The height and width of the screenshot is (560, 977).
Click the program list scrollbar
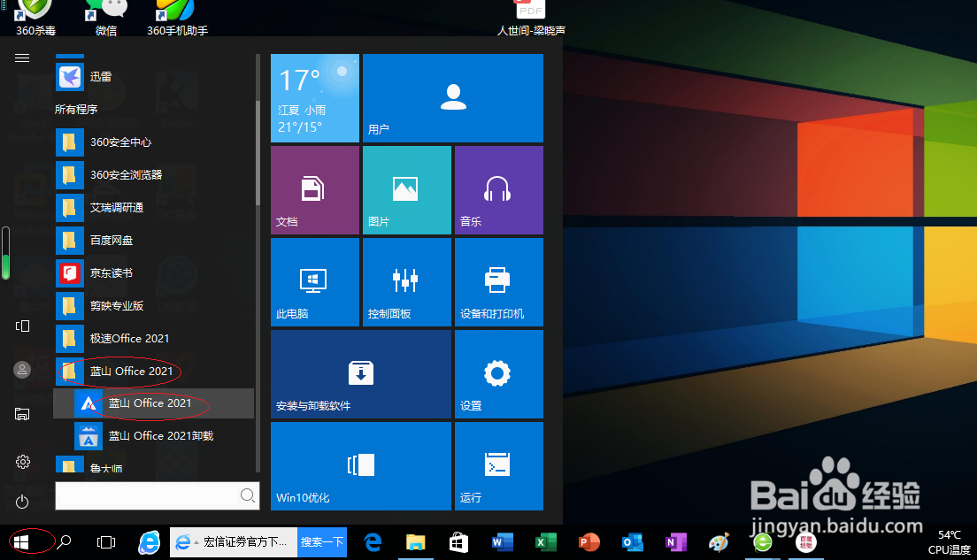pyautogui.click(x=258, y=153)
